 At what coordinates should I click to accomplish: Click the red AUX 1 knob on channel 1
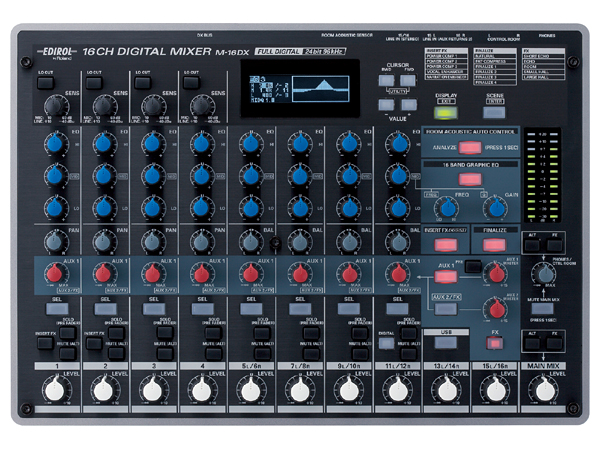pyautogui.click(x=55, y=274)
